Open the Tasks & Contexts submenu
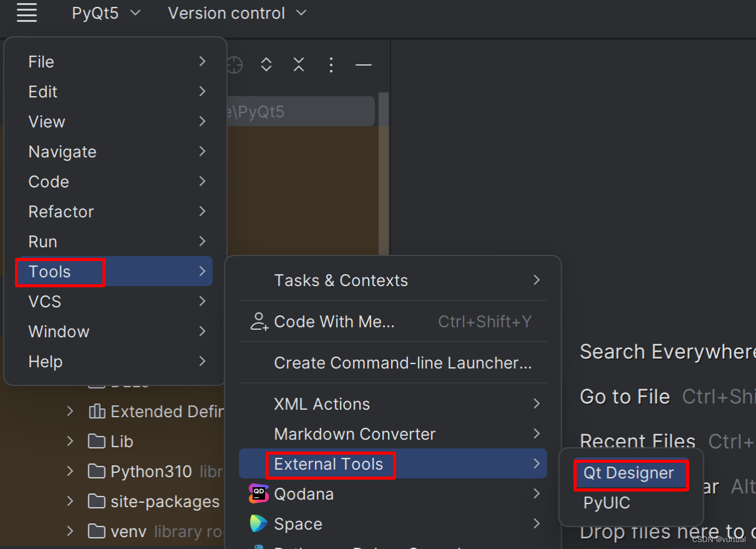Viewport: 756px width, 549px height. [x=393, y=280]
